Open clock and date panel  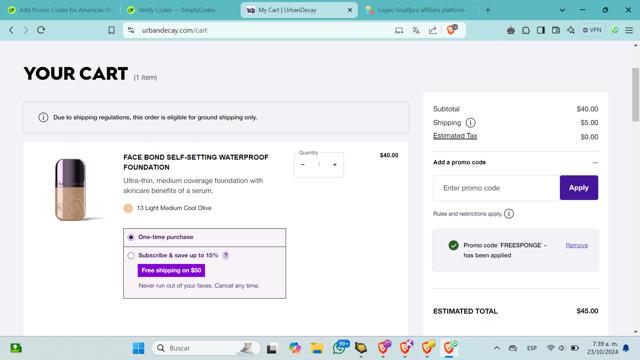(x=602, y=348)
